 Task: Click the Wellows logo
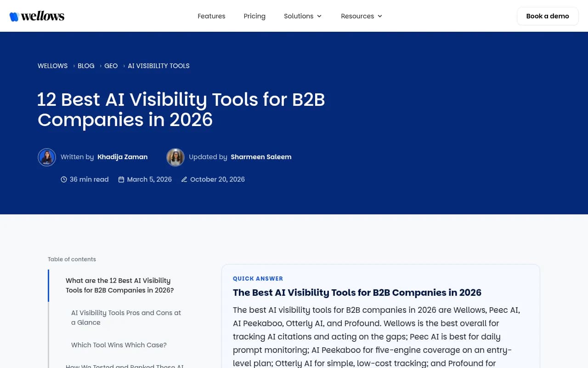click(37, 16)
